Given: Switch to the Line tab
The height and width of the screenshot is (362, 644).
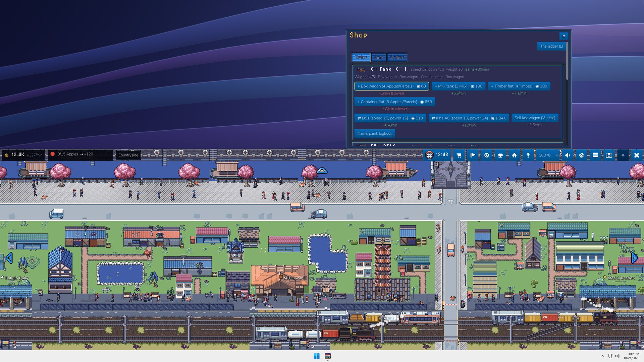Looking at the screenshot, I should point(379,57).
